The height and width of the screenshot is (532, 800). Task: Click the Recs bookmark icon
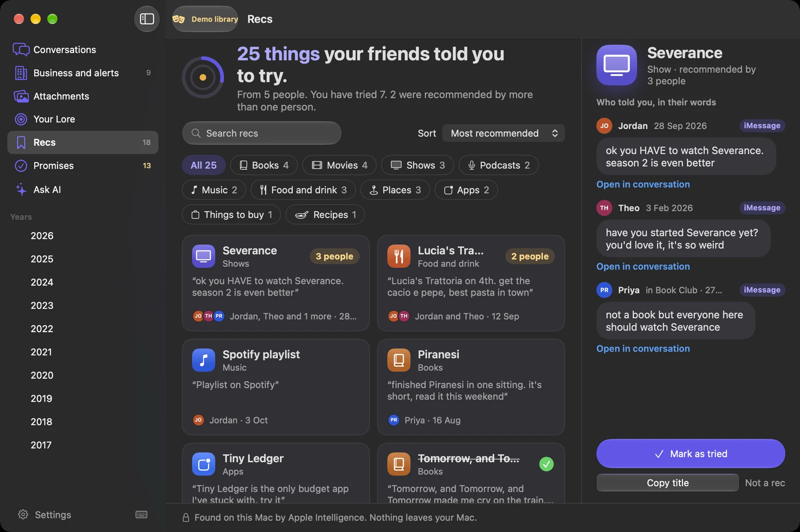21,142
